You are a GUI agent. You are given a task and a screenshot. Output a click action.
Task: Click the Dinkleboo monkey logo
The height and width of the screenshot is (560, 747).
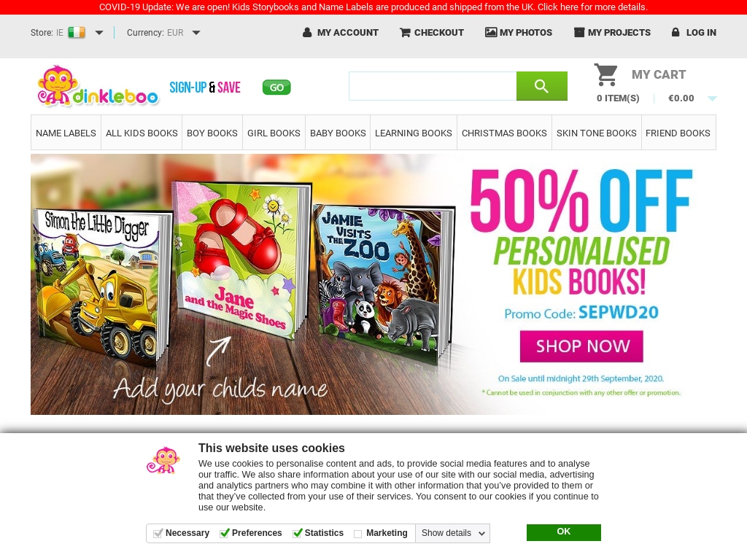pyautogui.click(x=98, y=86)
